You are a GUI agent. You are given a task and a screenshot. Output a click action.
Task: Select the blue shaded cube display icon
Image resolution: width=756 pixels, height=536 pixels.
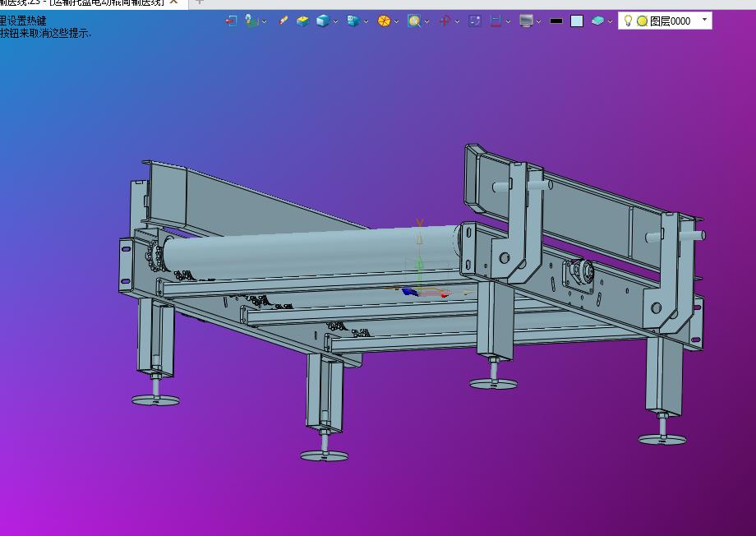pyautogui.click(x=323, y=21)
